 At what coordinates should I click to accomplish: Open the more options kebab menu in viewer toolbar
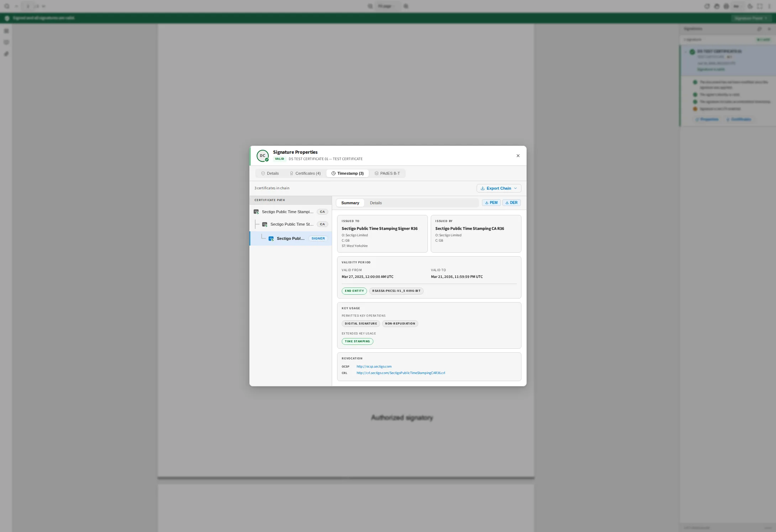click(769, 6)
